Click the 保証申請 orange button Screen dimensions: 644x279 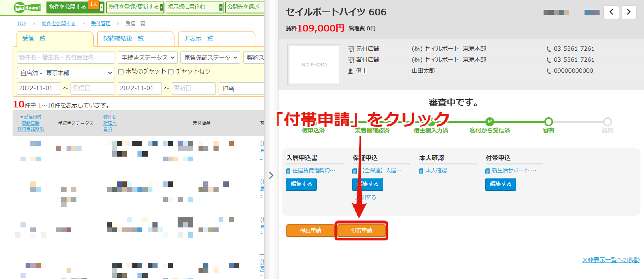tap(310, 230)
